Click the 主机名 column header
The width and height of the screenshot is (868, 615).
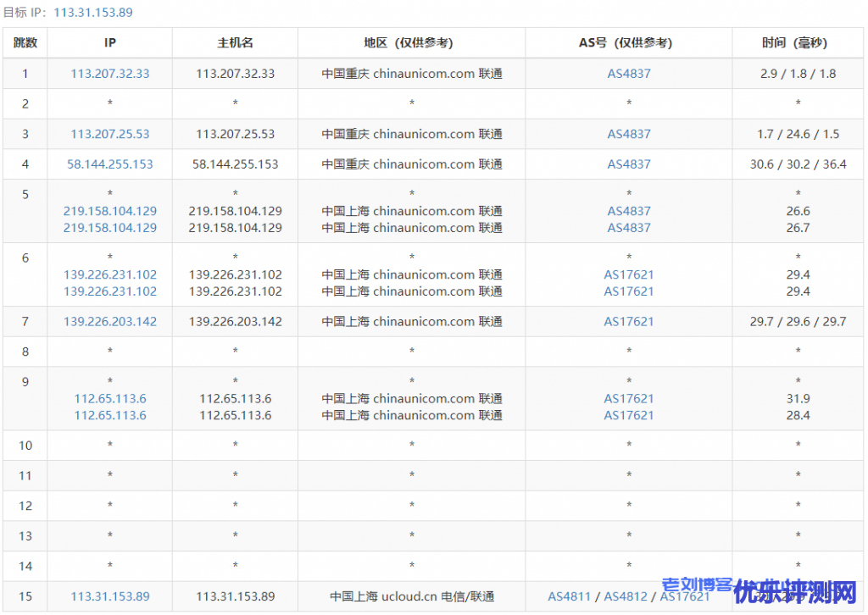(x=236, y=43)
